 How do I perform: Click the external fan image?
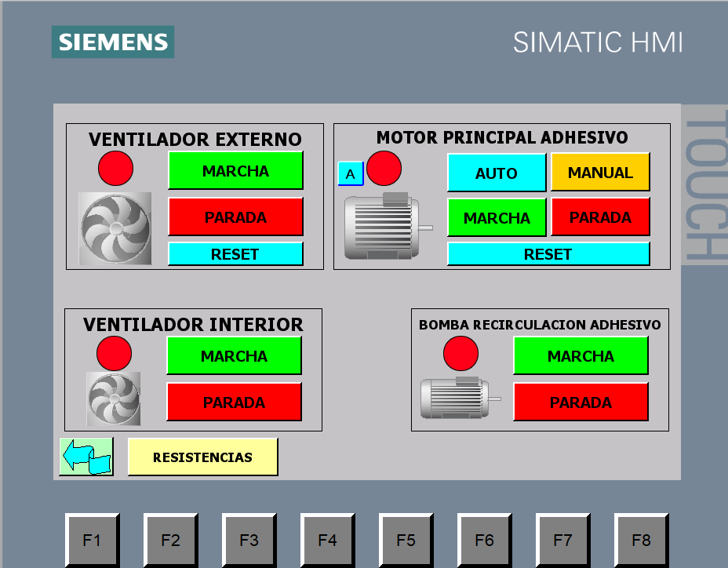tap(115, 228)
